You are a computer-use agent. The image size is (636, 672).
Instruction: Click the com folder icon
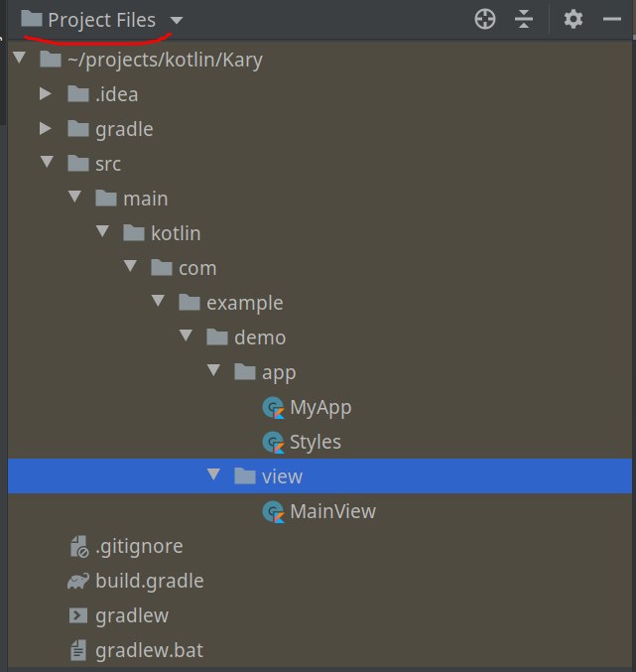click(x=162, y=267)
